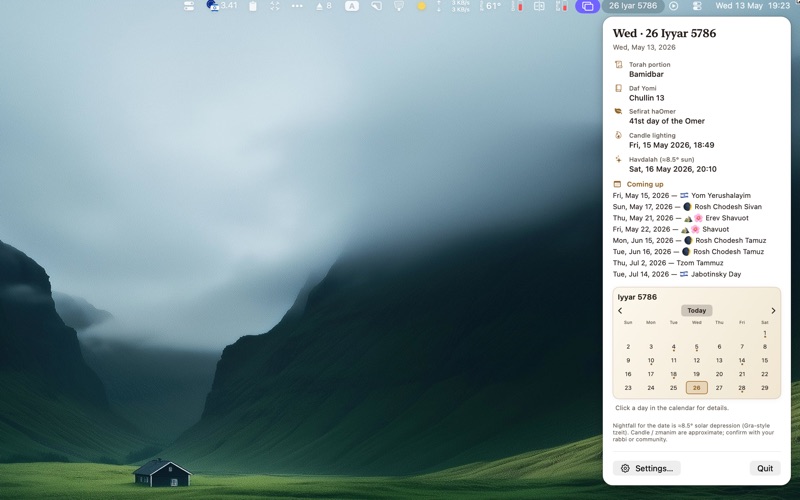Screen dimensions: 800x500
Task: Click the 'Tzom Tammuz' upcoming event row
Action: [668, 263]
